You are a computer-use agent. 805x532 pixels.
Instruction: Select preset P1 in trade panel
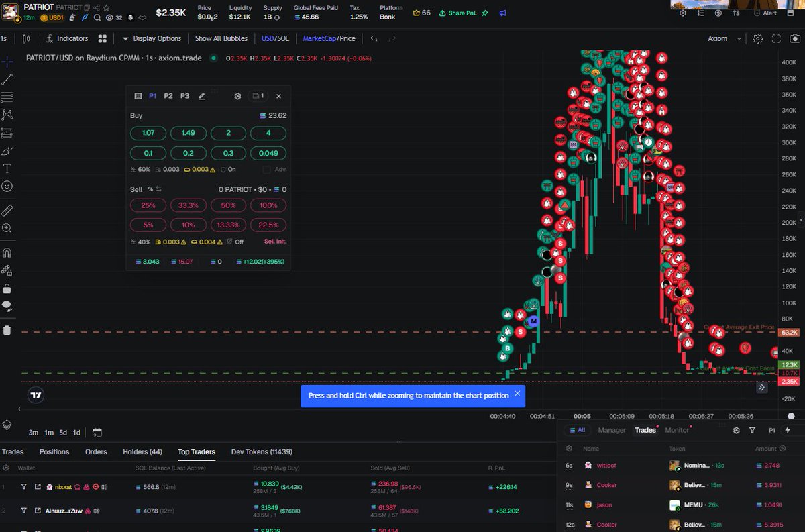[x=153, y=96]
